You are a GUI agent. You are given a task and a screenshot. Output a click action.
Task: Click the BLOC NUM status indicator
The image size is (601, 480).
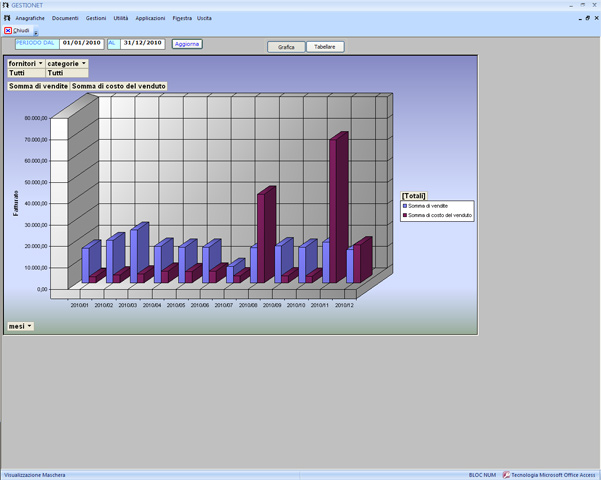point(482,475)
